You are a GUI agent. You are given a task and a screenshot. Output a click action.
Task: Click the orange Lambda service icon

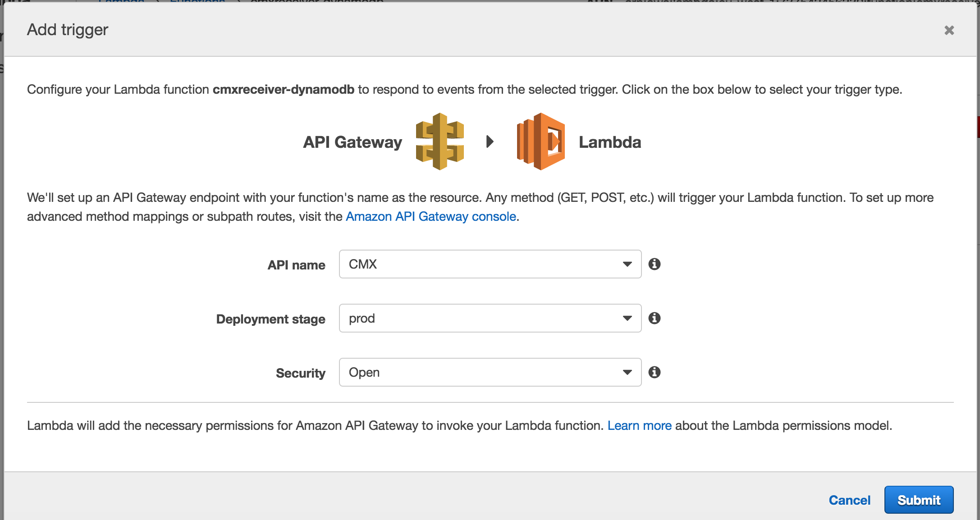[x=540, y=141]
